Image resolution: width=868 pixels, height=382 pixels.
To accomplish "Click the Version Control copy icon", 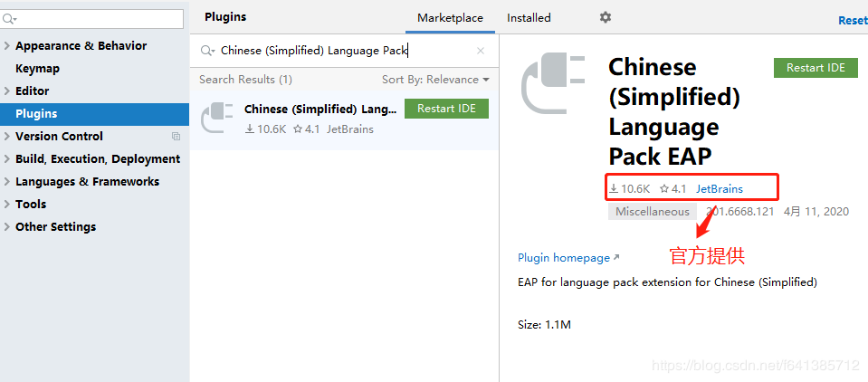I will (176, 136).
